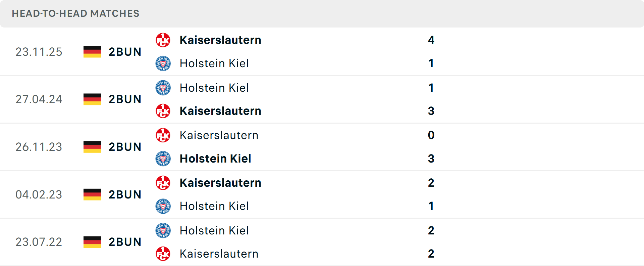
Task: Click the Kaiserslautern club crest in the top match
Action: [163, 40]
